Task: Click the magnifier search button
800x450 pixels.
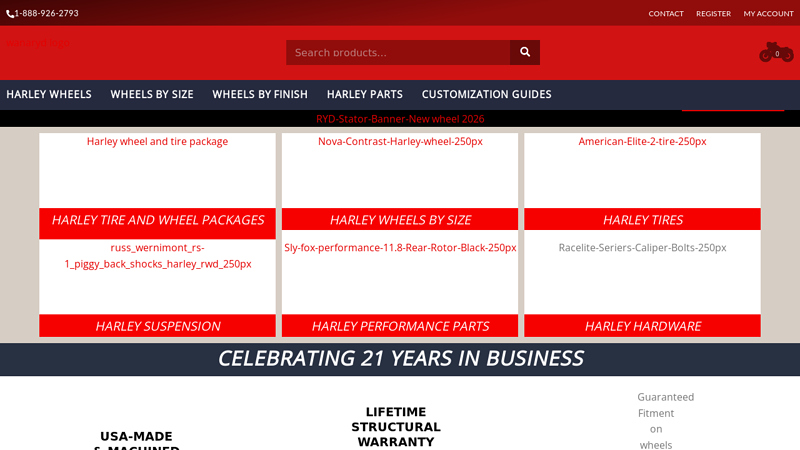Action: pyautogui.click(x=525, y=53)
